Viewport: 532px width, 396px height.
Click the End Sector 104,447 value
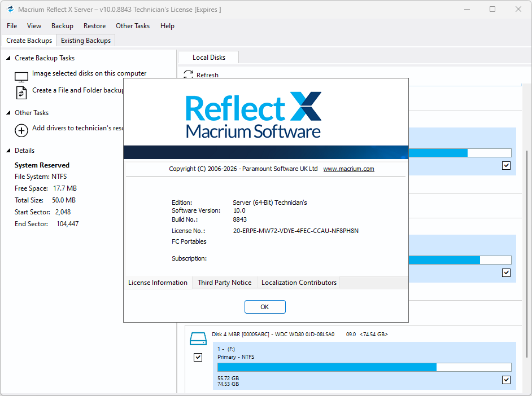pyautogui.click(x=68, y=223)
